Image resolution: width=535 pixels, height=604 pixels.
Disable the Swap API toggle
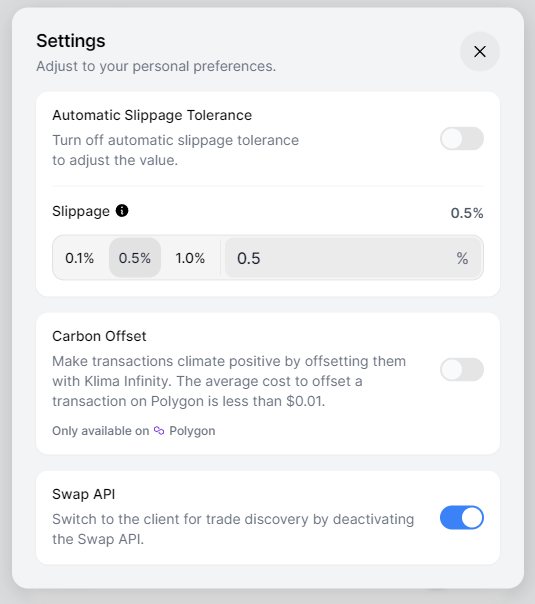coord(462,518)
